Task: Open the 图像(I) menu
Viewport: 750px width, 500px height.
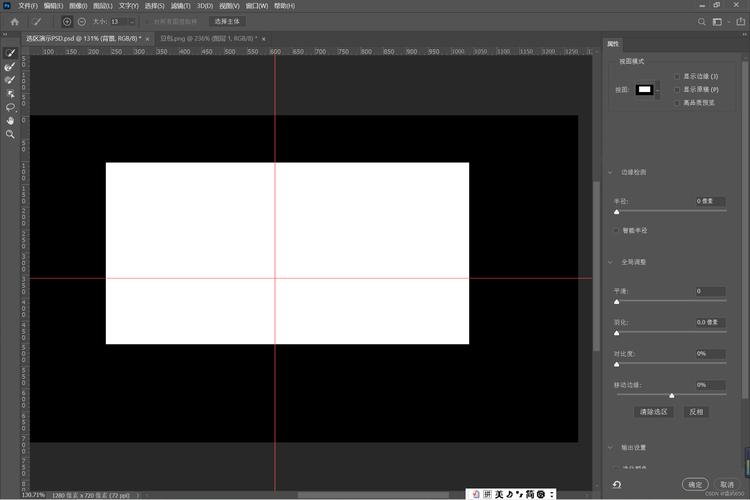Action: (x=78, y=6)
